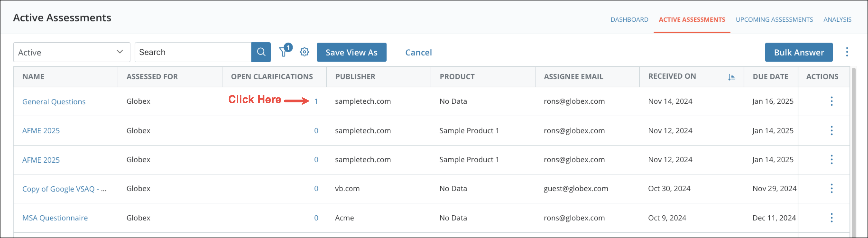The image size is (868, 238).
Task: Open the General Questions assessment link
Action: click(54, 102)
